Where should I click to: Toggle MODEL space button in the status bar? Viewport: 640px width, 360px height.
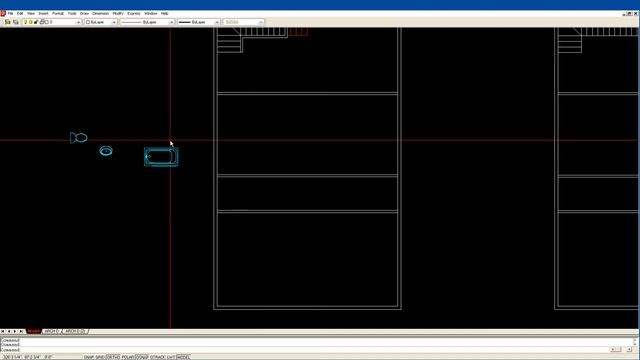(183, 357)
